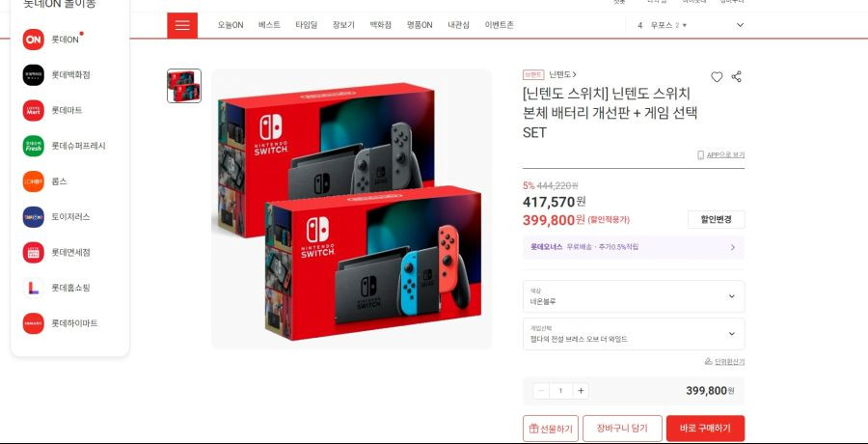This screenshot has width=868, height=444.
Task: Expand the 게임선택 game selection dropdown
Action: 634,334
